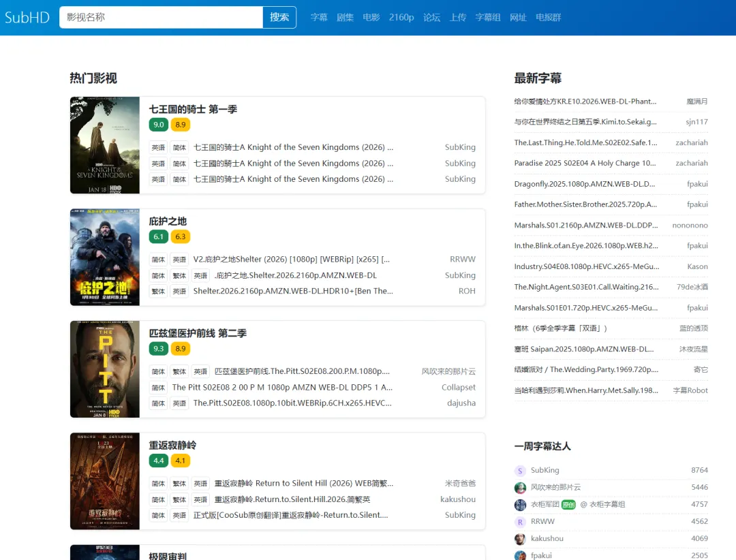
Task: Open The Pitt poster thumbnail
Action: coord(105,369)
